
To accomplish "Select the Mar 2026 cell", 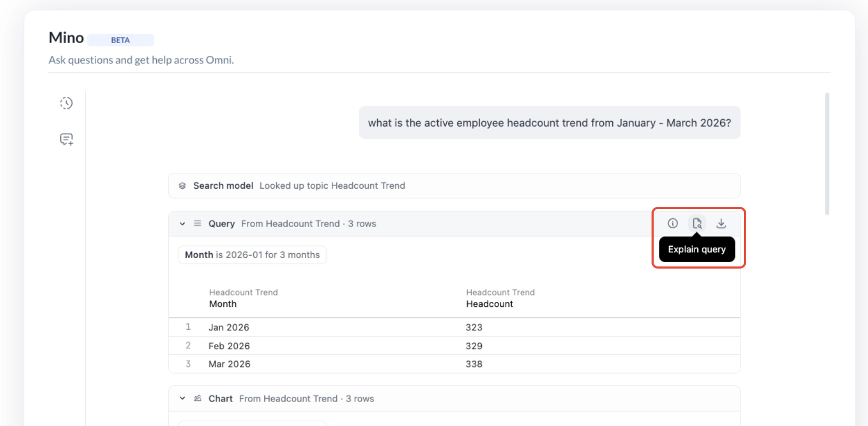I will [x=229, y=364].
